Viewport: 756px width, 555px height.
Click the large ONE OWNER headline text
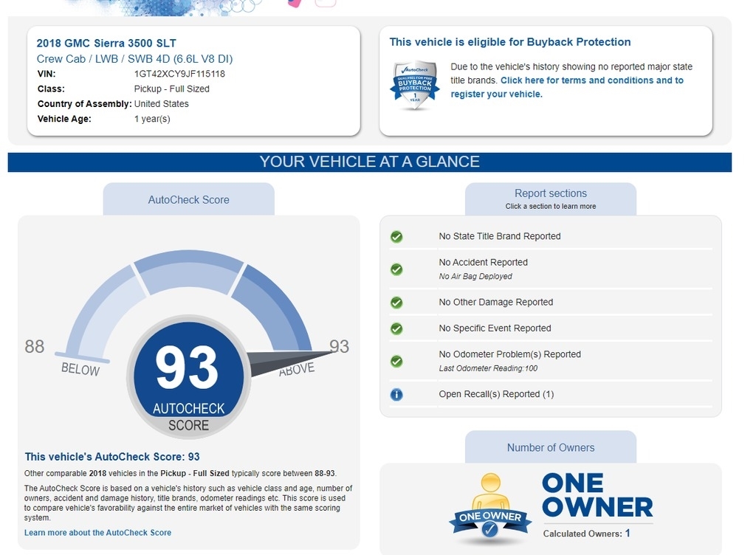pos(597,494)
